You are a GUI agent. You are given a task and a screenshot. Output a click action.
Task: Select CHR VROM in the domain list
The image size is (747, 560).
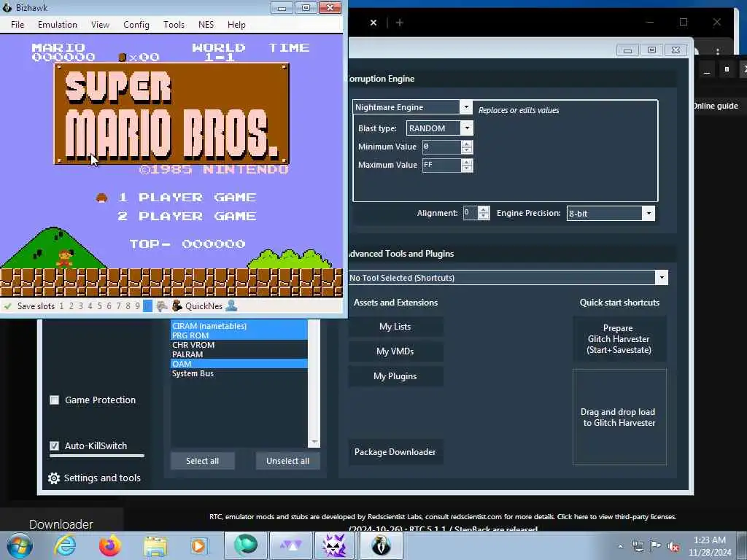pos(239,345)
